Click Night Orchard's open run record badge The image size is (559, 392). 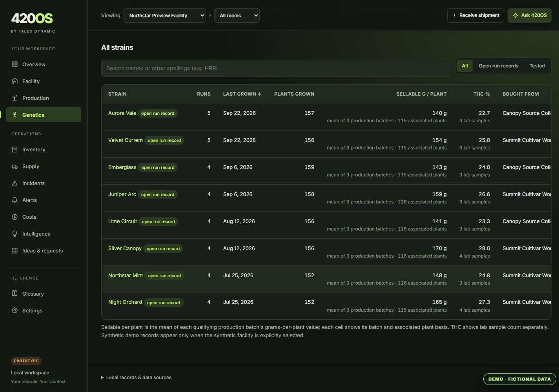point(164,303)
